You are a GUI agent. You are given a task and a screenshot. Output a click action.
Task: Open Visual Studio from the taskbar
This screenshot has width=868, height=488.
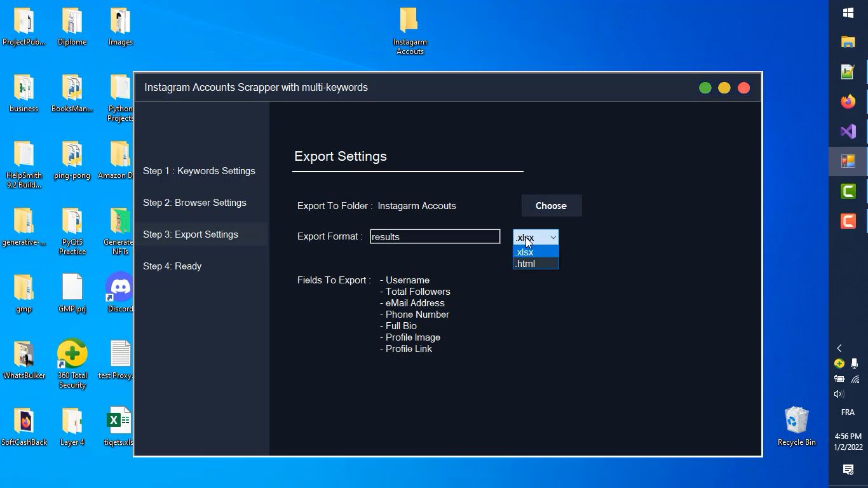point(848,132)
